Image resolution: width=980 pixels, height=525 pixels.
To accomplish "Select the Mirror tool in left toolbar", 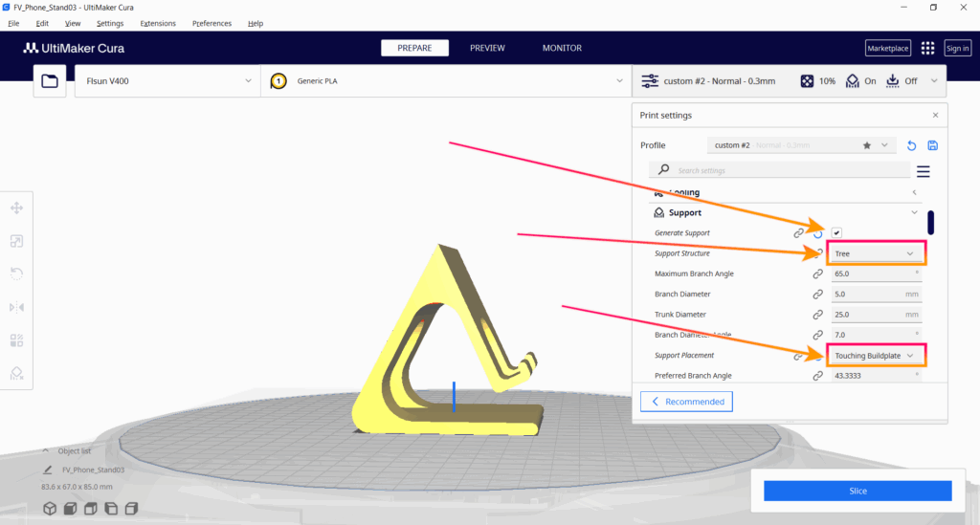I will (x=17, y=307).
